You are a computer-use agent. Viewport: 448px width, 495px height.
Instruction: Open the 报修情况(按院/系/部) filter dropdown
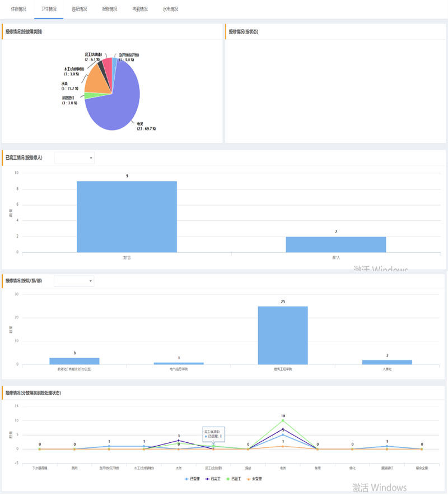74,281
